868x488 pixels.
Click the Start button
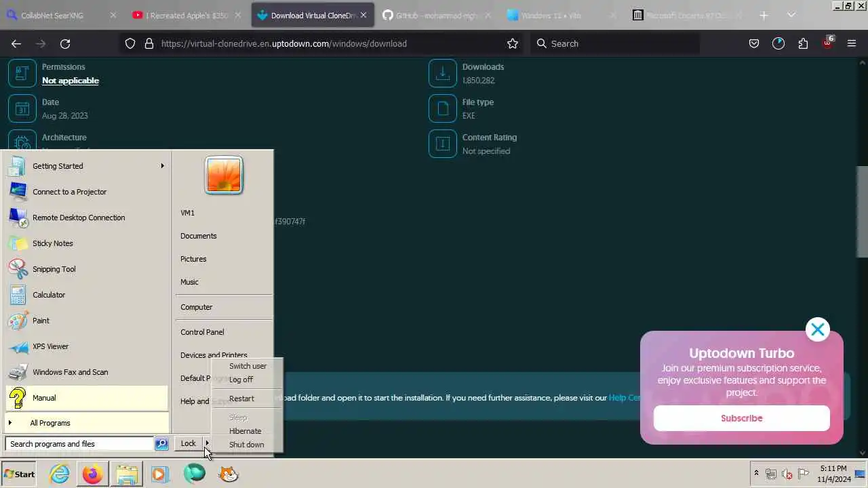click(x=19, y=474)
